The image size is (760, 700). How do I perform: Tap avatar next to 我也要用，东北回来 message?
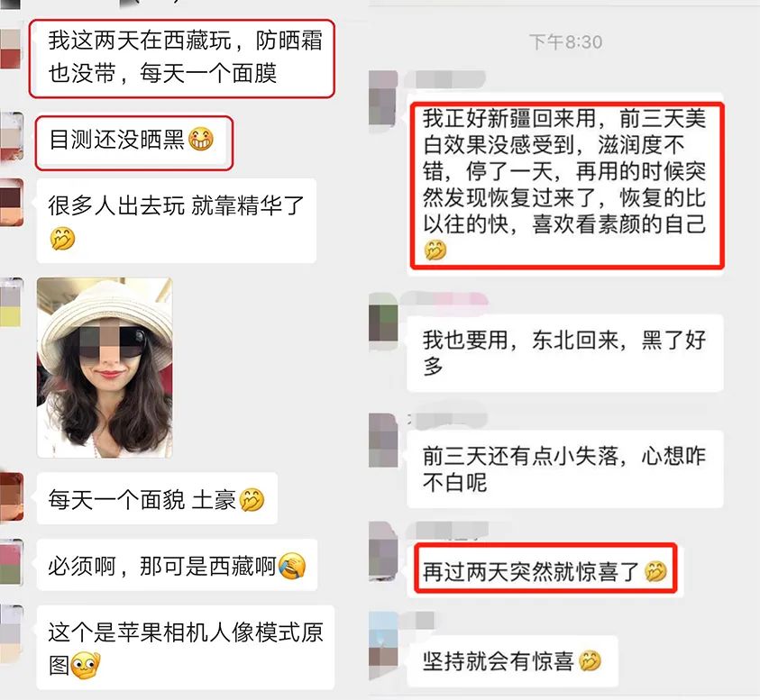(383, 322)
